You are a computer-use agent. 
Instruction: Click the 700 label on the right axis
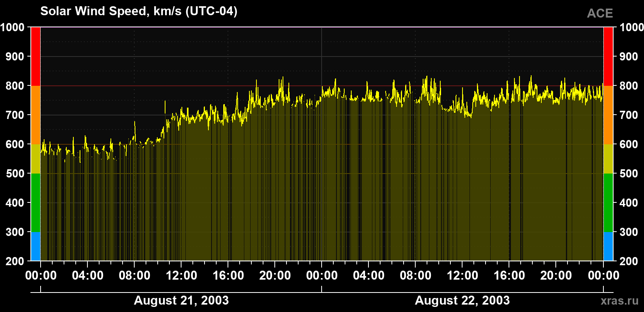[629, 115]
